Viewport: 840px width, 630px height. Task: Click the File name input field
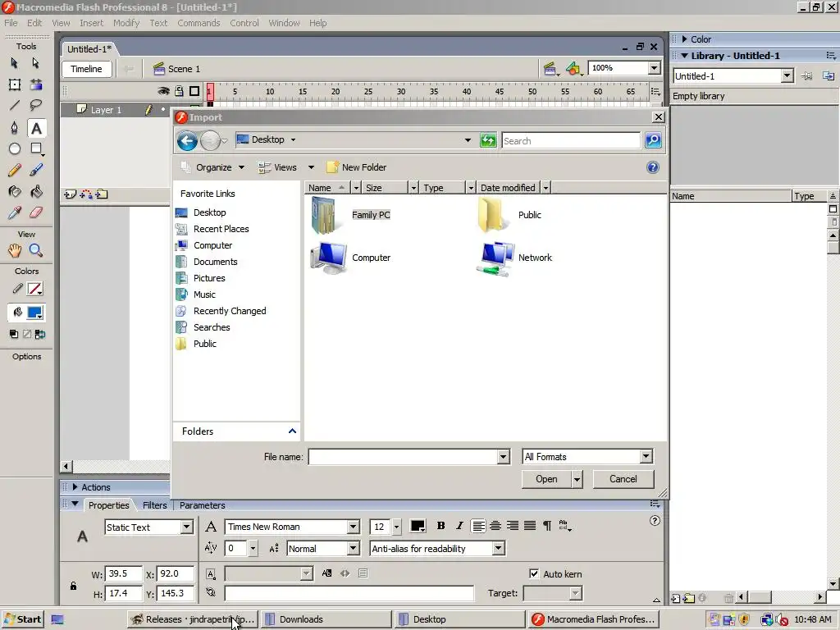pos(403,457)
